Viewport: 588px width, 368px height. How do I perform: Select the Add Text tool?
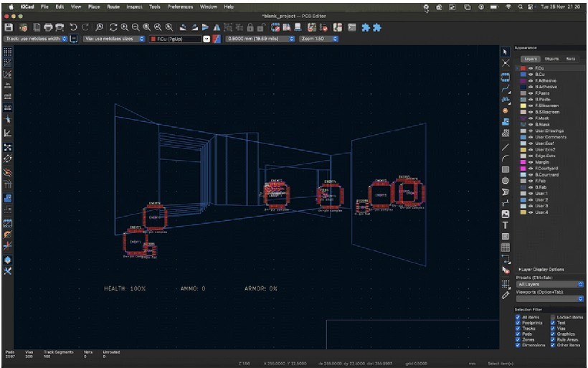(506, 225)
